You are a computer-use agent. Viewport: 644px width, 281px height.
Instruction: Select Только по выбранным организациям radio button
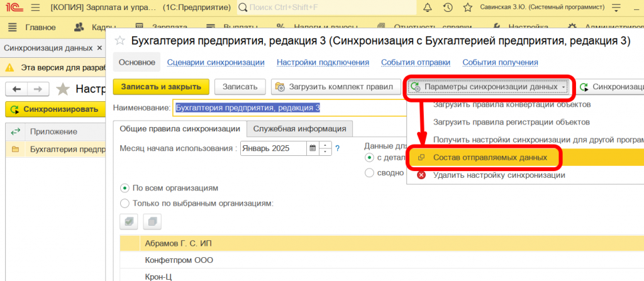[124, 203]
